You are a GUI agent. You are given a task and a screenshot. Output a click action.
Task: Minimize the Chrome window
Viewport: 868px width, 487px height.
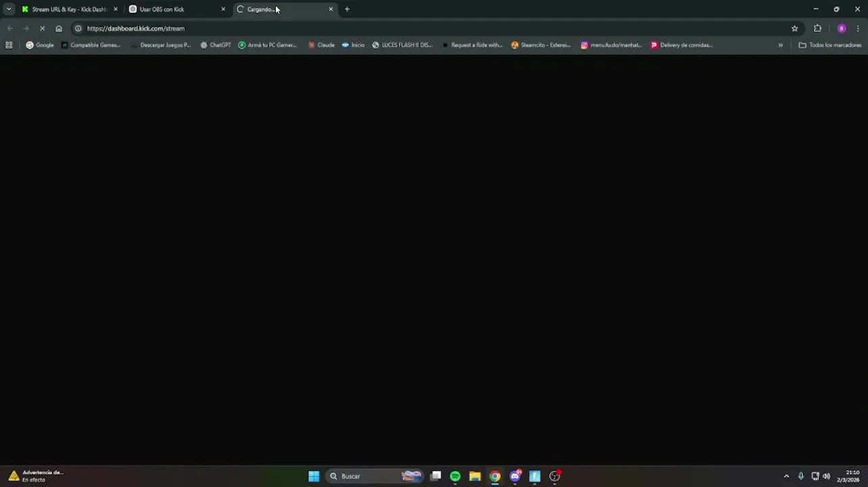pyautogui.click(x=816, y=9)
